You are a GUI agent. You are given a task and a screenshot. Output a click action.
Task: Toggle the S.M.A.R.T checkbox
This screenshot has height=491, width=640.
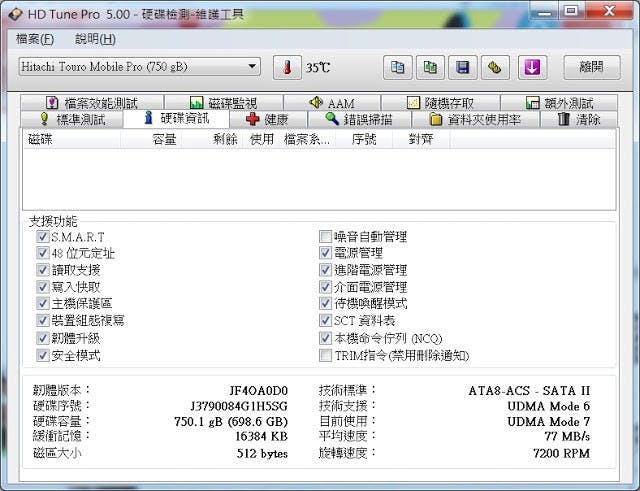click(x=42, y=237)
